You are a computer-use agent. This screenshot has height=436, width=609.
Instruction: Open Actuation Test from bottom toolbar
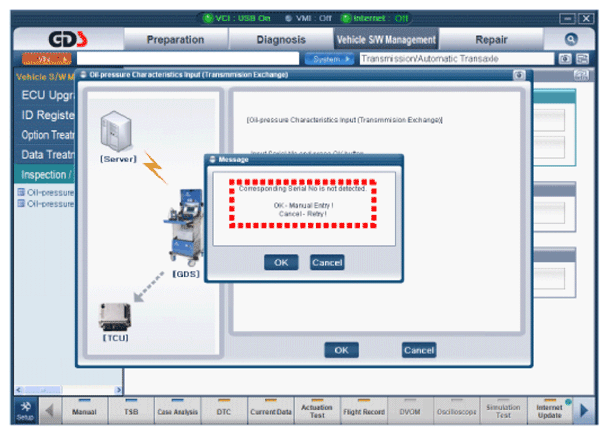pyautogui.click(x=317, y=411)
